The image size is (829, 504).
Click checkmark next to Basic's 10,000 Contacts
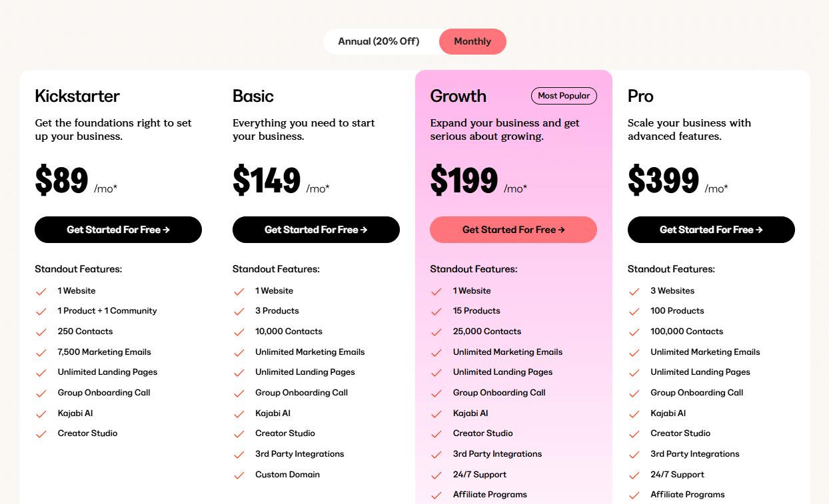(x=239, y=332)
